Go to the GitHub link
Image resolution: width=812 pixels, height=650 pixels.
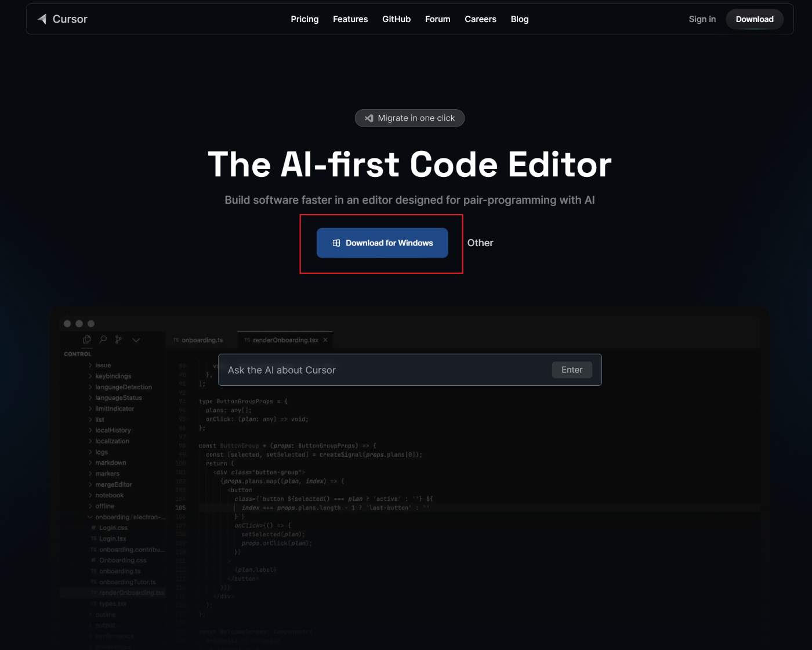[x=396, y=19]
